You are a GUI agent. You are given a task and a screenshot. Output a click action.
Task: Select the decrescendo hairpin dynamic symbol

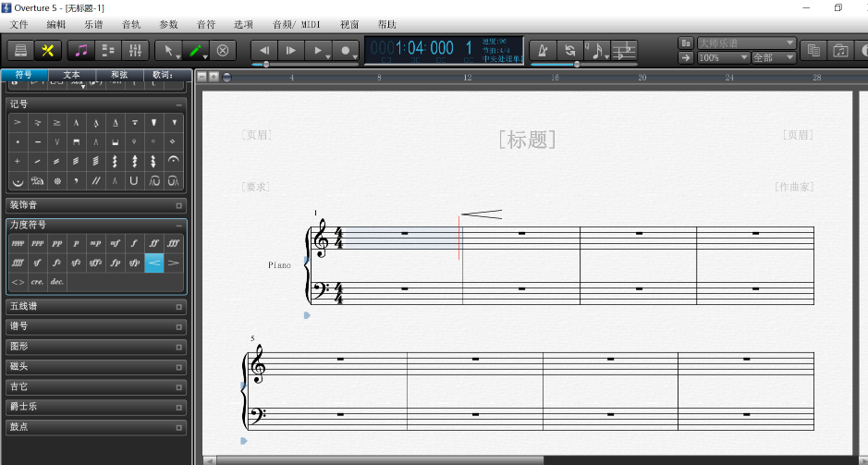(174, 263)
